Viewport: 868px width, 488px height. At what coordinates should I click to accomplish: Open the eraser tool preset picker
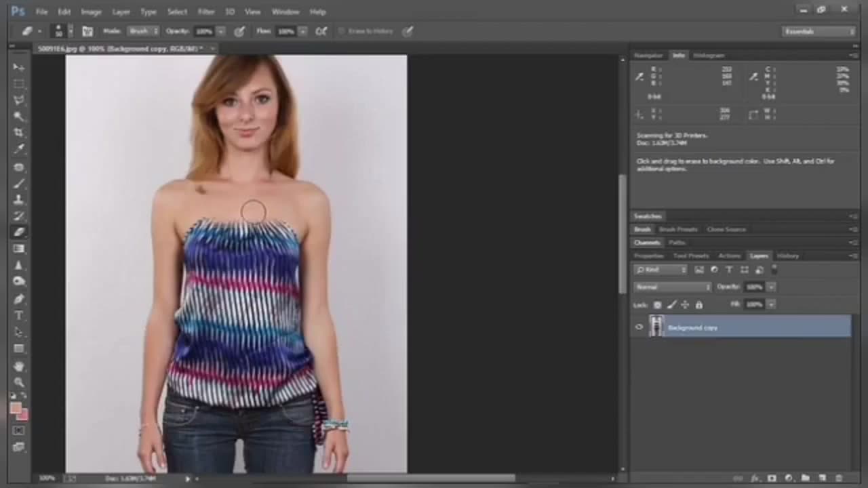click(31, 31)
